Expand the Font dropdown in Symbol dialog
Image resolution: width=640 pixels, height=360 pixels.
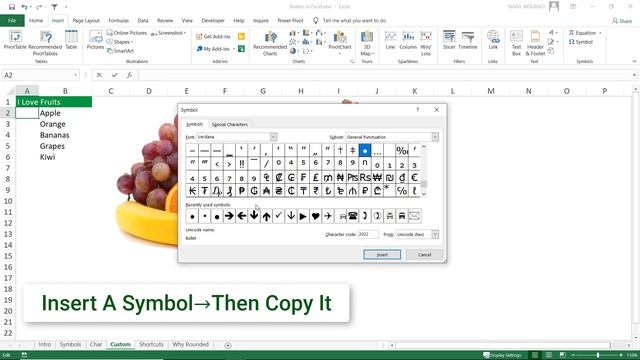(273, 137)
